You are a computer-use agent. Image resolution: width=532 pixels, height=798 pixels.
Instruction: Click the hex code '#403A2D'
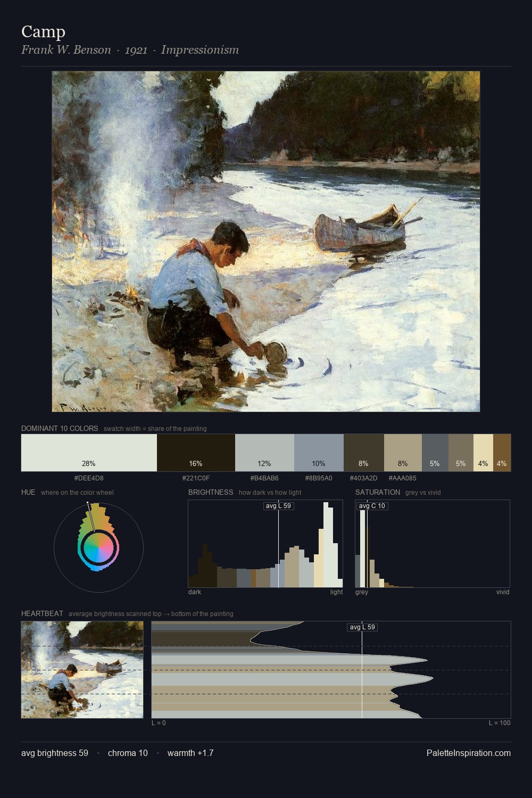(x=363, y=478)
